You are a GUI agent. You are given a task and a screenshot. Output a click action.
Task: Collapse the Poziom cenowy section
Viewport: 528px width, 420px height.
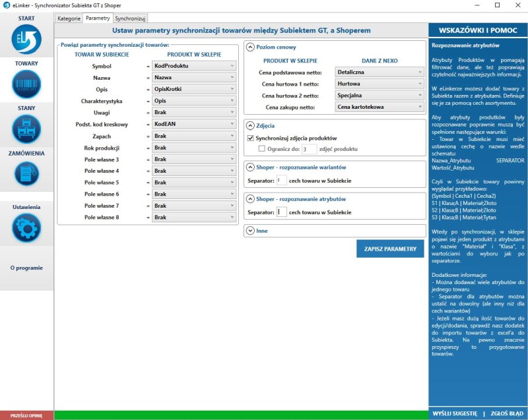pos(251,47)
